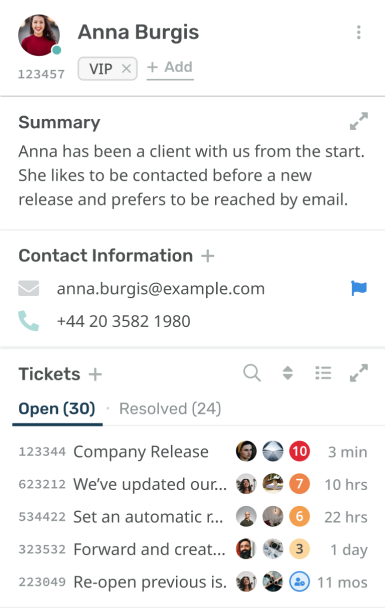
Task: Expand the Tickets section
Action: [359, 373]
